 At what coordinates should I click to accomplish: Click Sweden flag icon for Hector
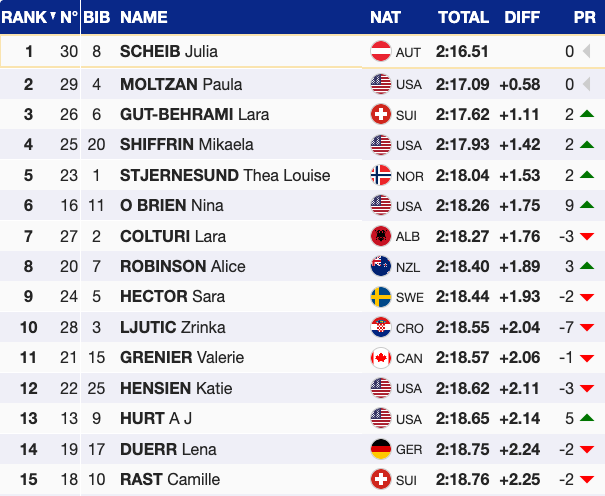(x=380, y=297)
